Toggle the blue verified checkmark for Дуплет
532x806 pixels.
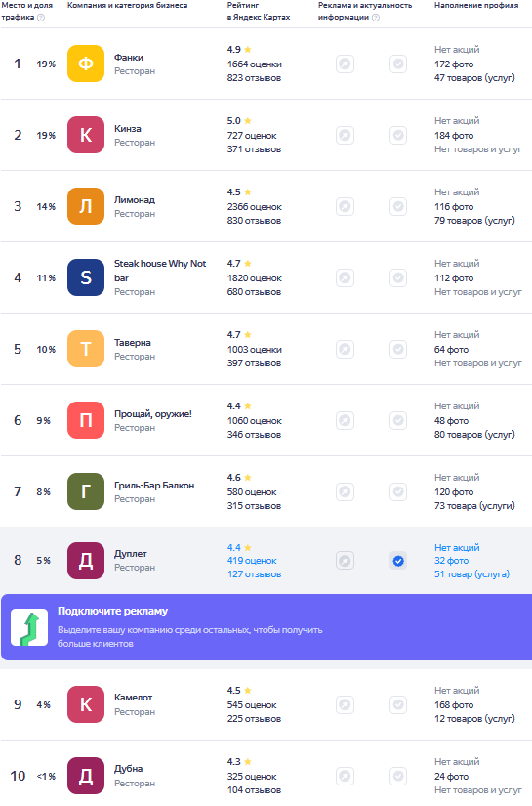click(398, 561)
